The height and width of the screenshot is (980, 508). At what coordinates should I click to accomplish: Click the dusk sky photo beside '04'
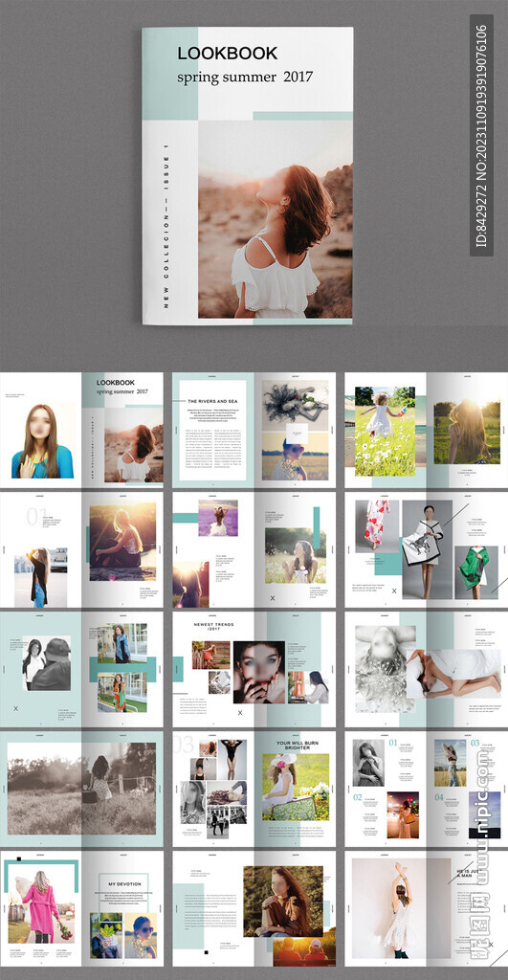click(x=484, y=814)
